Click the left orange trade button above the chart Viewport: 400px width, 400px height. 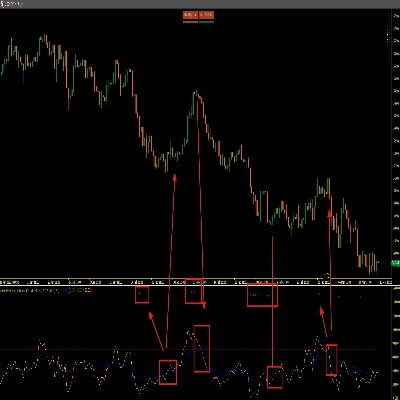190,15
